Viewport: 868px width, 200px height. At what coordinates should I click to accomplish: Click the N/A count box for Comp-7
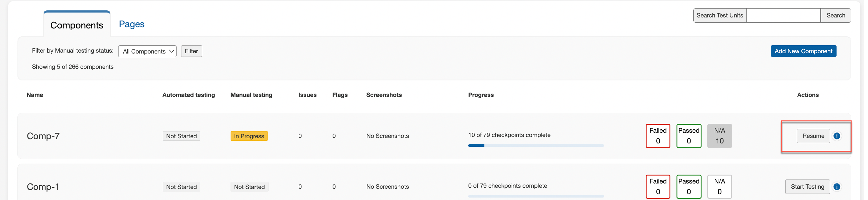coord(719,136)
